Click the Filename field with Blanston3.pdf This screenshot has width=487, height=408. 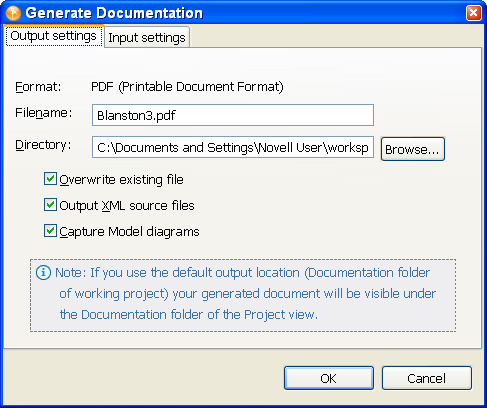(233, 115)
